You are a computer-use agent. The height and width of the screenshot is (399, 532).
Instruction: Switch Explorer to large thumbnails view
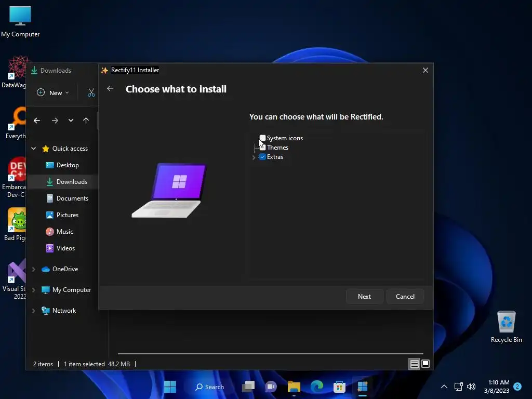[425, 364]
